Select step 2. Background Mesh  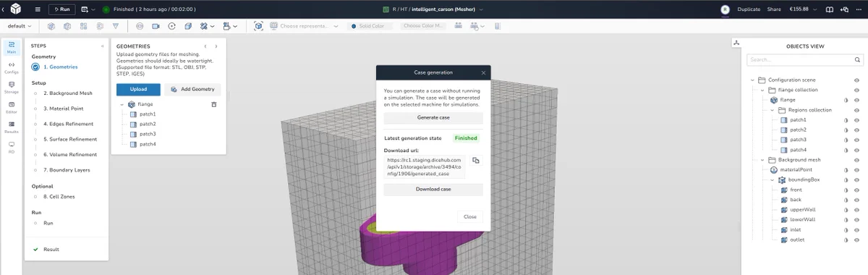click(x=68, y=93)
